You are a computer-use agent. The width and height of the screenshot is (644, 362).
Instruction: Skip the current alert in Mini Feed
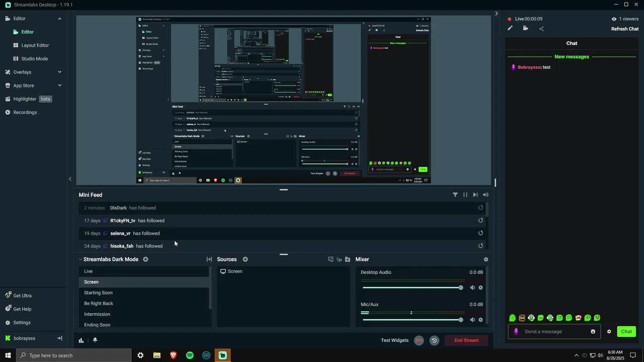pos(475,195)
